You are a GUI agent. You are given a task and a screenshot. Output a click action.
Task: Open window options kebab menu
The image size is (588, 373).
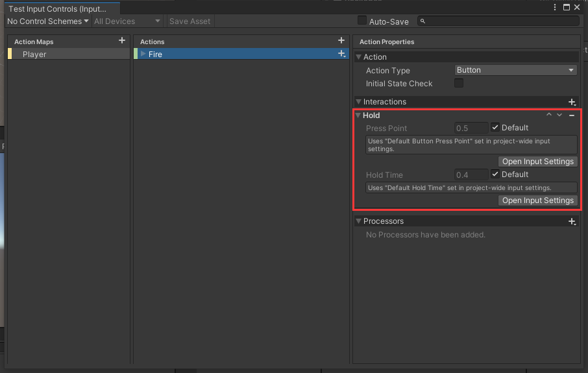coord(555,7)
